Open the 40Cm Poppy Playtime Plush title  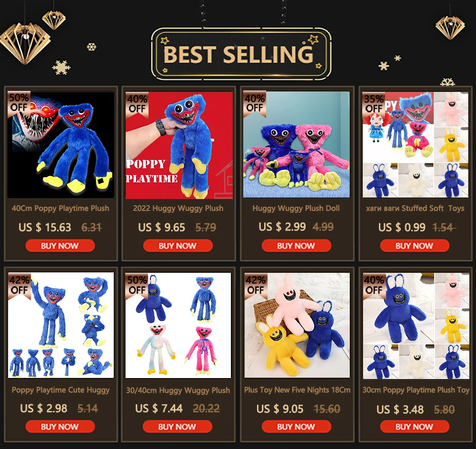tap(60, 208)
